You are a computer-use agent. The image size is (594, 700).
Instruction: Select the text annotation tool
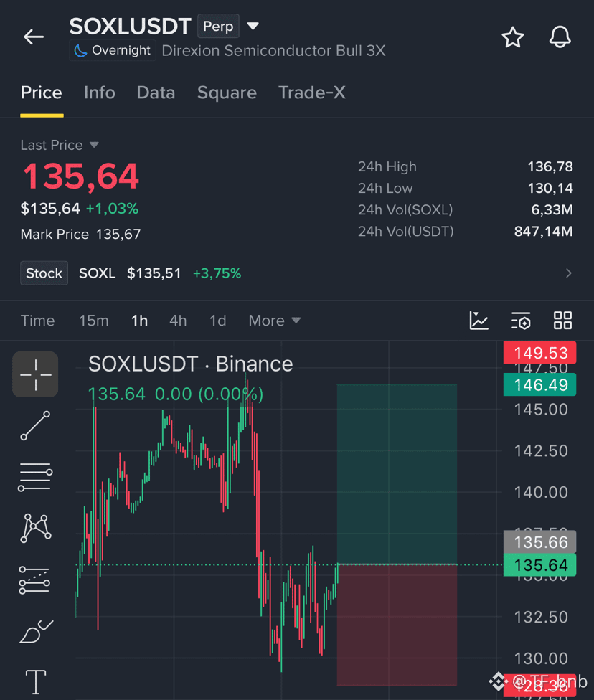tap(36, 682)
